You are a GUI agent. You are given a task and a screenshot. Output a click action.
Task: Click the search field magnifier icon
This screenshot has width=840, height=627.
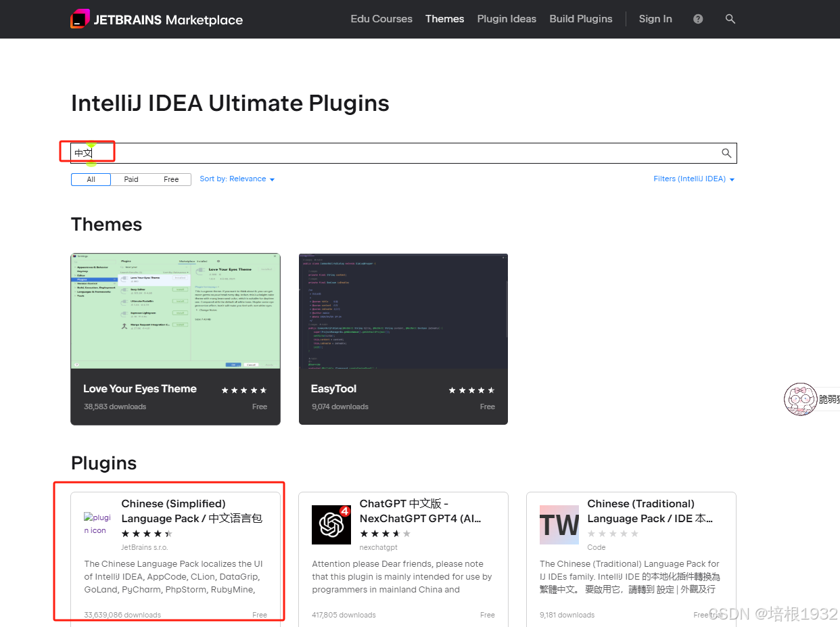726,154
